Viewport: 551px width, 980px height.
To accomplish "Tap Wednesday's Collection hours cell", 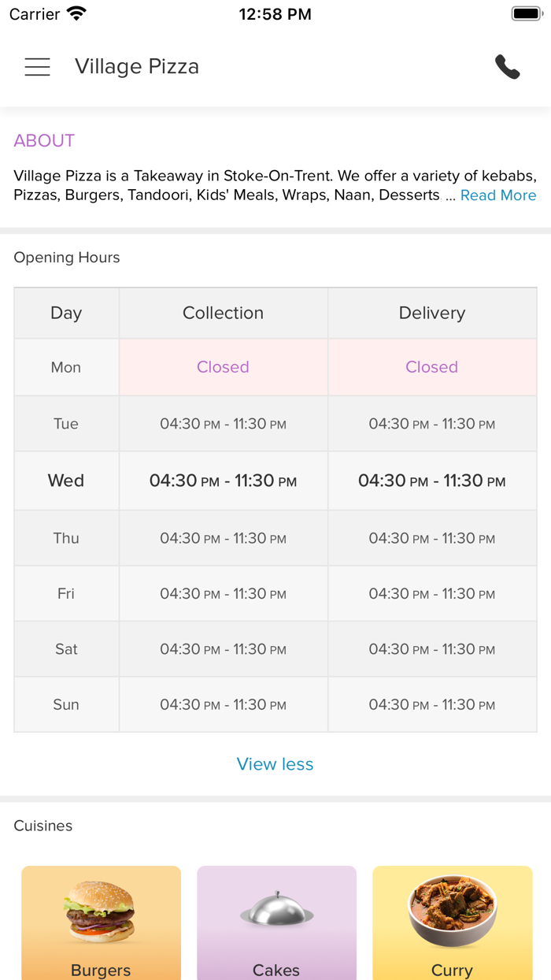I will tap(223, 481).
